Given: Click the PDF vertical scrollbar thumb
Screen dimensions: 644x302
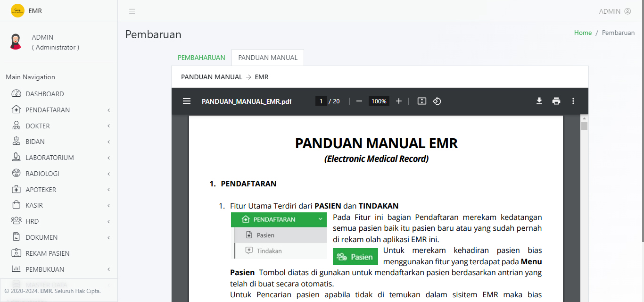Looking at the screenshot, I should [x=585, y=126].
